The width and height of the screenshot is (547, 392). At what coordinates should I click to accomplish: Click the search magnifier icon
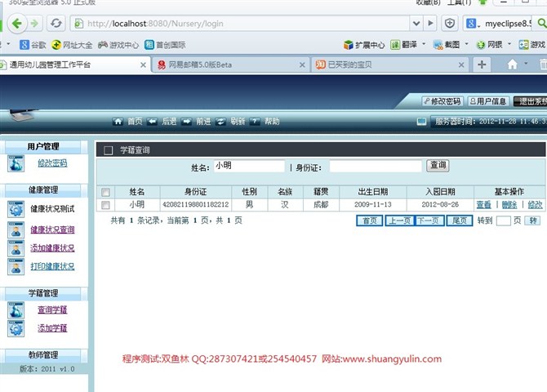(542, 24)
